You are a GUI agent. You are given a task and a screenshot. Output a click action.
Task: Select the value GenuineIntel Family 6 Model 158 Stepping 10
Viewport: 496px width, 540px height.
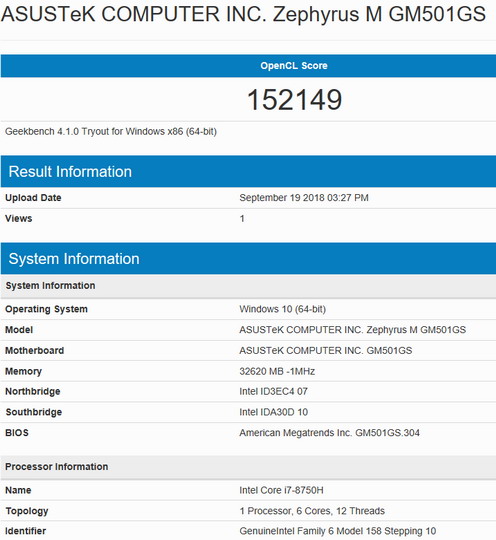point(338,531)
